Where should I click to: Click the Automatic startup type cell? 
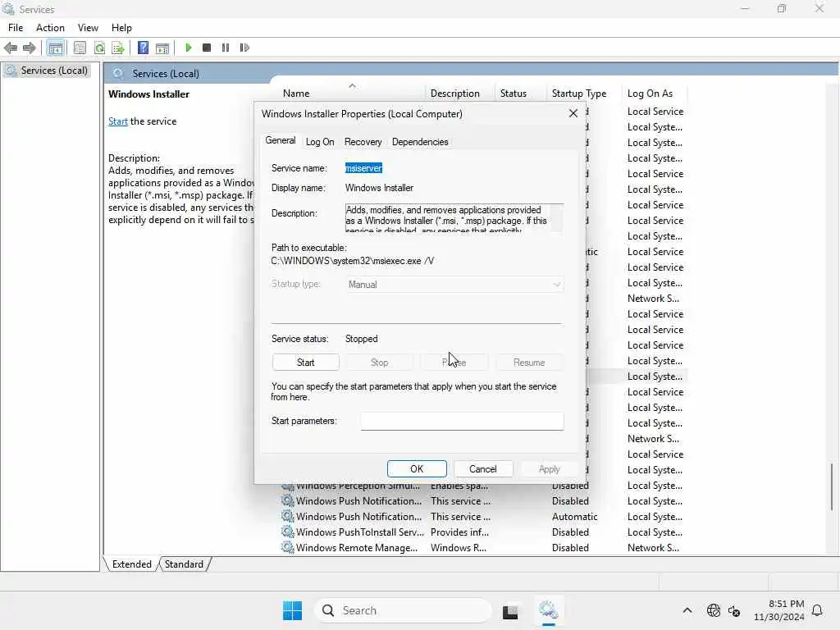pos(575,517)
